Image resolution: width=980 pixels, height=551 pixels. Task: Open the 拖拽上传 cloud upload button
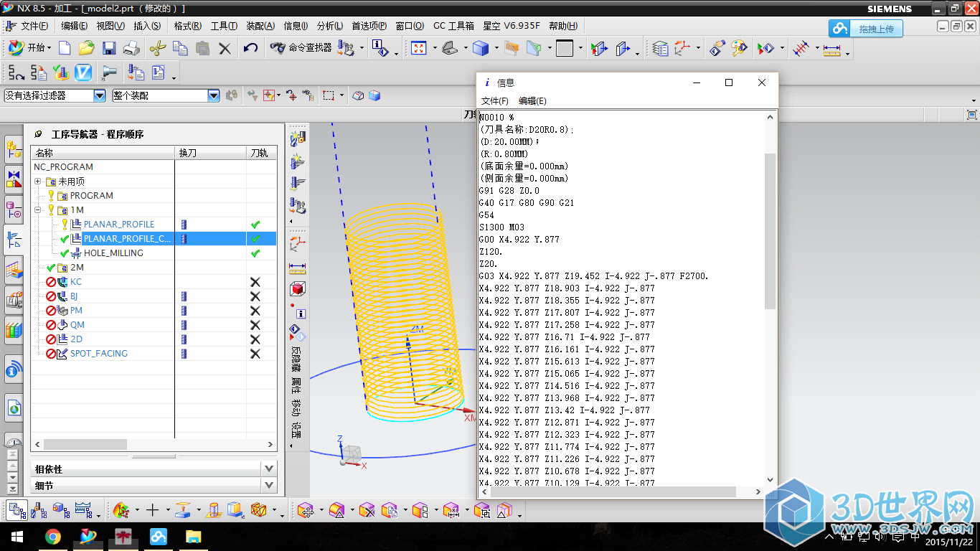(865, 29)
